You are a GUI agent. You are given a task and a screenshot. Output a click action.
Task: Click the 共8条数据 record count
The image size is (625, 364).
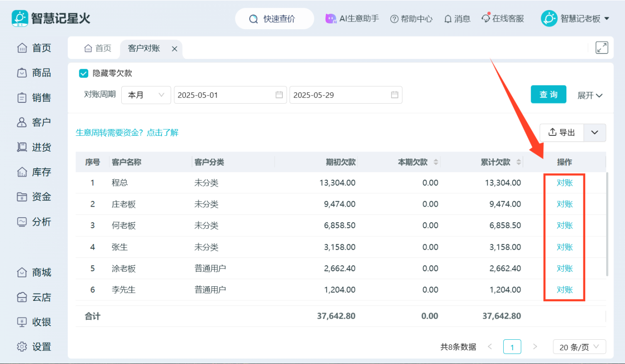(458, 347)
